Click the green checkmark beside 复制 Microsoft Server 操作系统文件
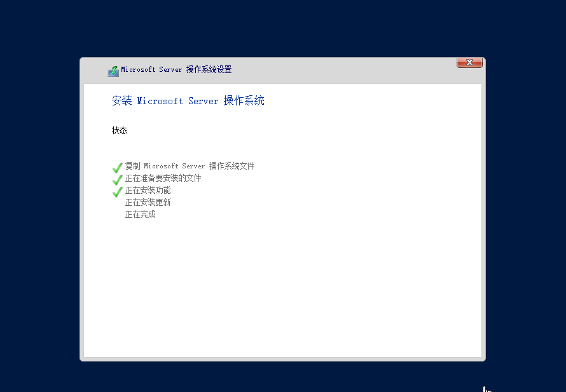The height and width of the screenshot is (392, 566). click(117, 168)
